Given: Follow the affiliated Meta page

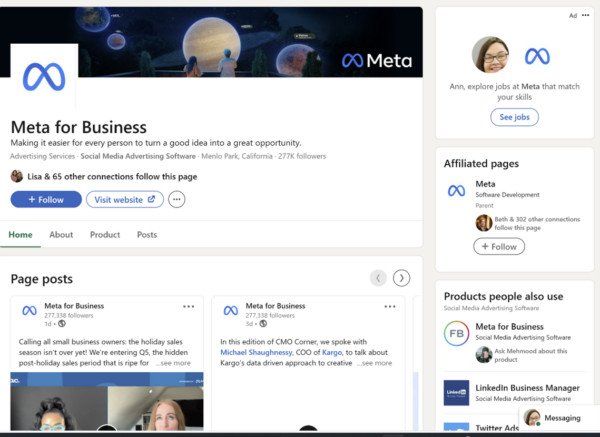Looking at the screenshot, I should tap(499, 246).
